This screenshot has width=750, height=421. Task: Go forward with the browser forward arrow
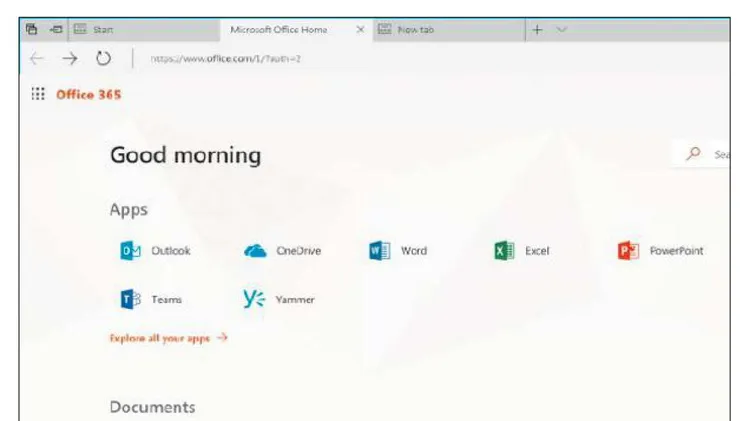[x=70, y=58]
